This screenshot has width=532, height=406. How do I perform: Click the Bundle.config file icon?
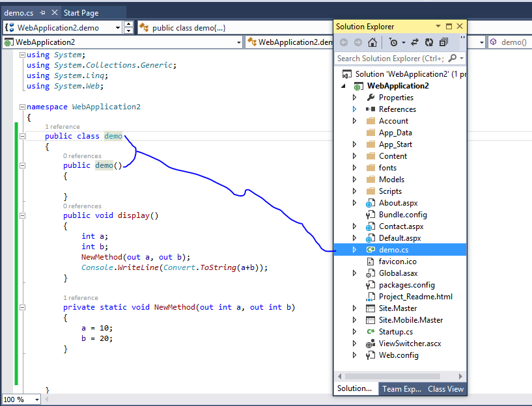[370, 215]
